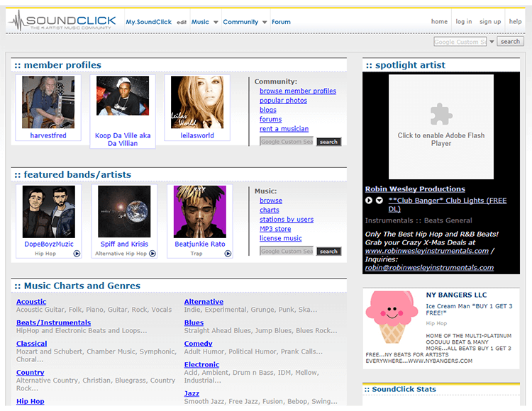Open the top search options dropdown arrow
The image size is (532, 411).
[x=492, y=42]
